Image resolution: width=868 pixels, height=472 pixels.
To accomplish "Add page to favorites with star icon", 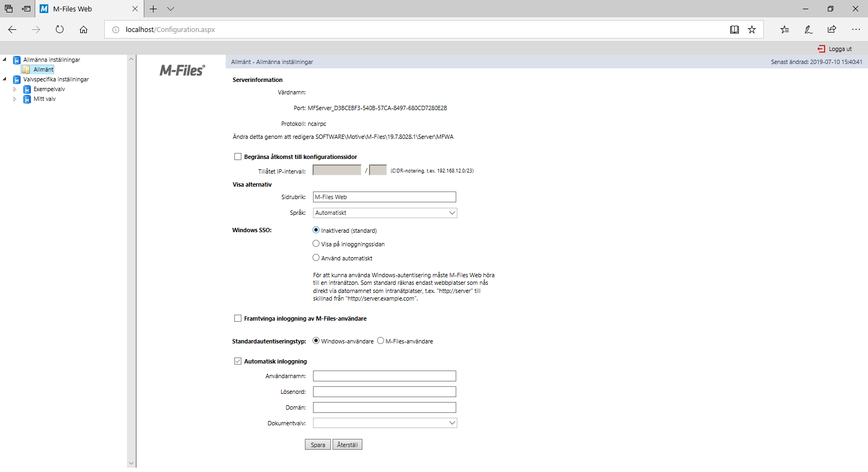I will [752, 29].
